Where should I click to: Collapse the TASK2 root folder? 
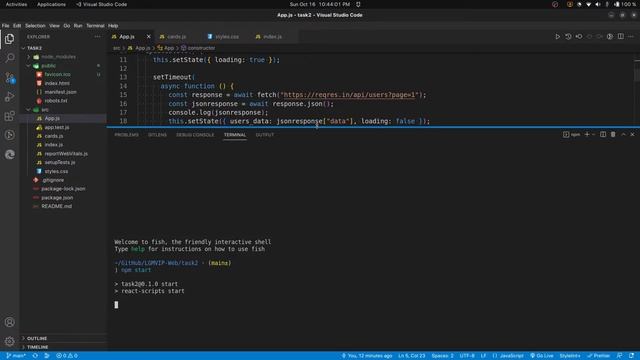[34, 48]
